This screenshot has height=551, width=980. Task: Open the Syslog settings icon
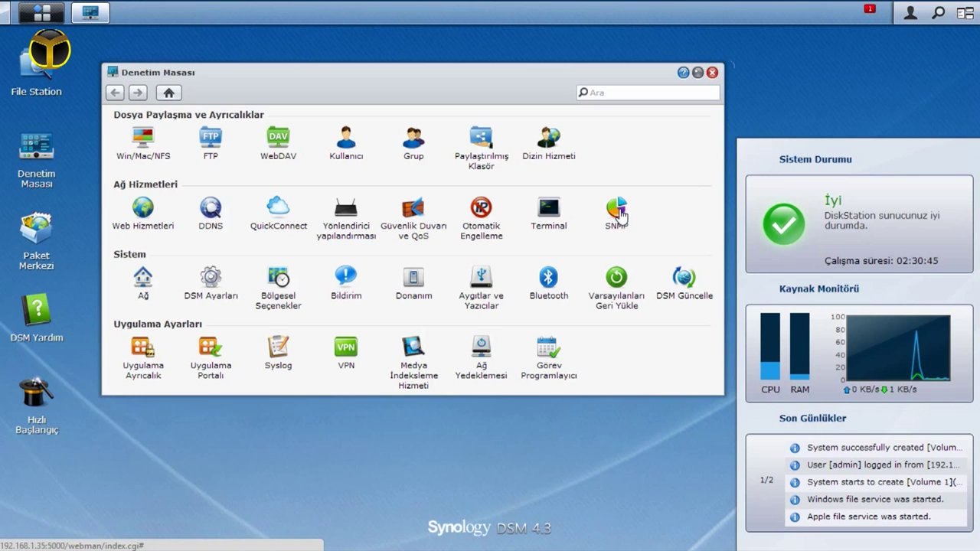[x=278, y=352]
